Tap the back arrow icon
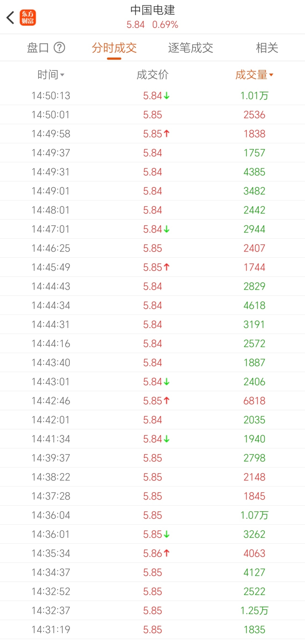The image size is (305, 644). [10, 18]
